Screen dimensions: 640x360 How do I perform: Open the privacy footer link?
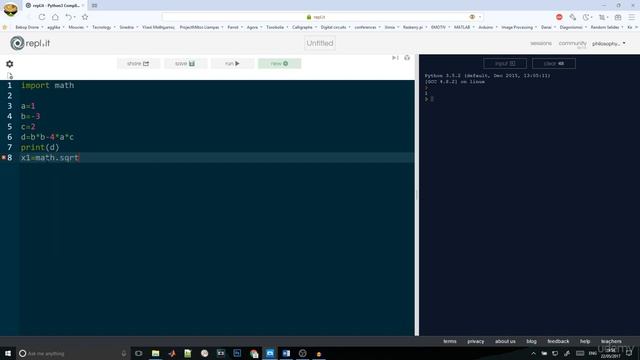[476, 341]
